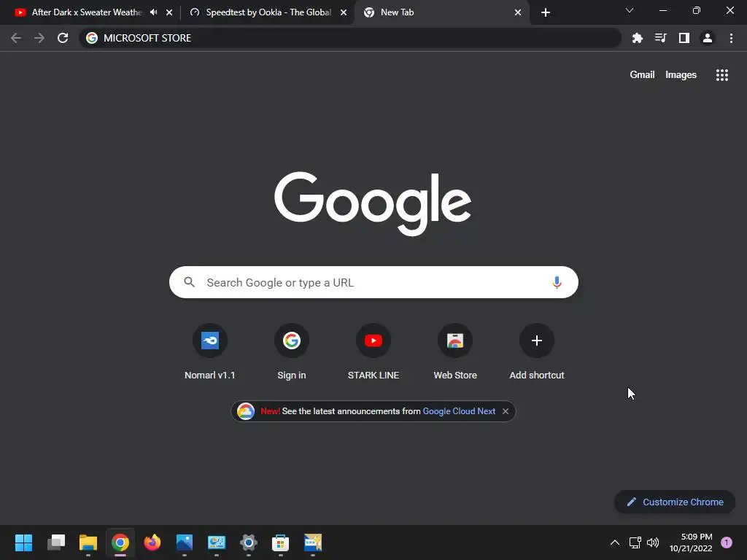Go back to the previous page
The image size is (747, 560).
click(16, 38)
